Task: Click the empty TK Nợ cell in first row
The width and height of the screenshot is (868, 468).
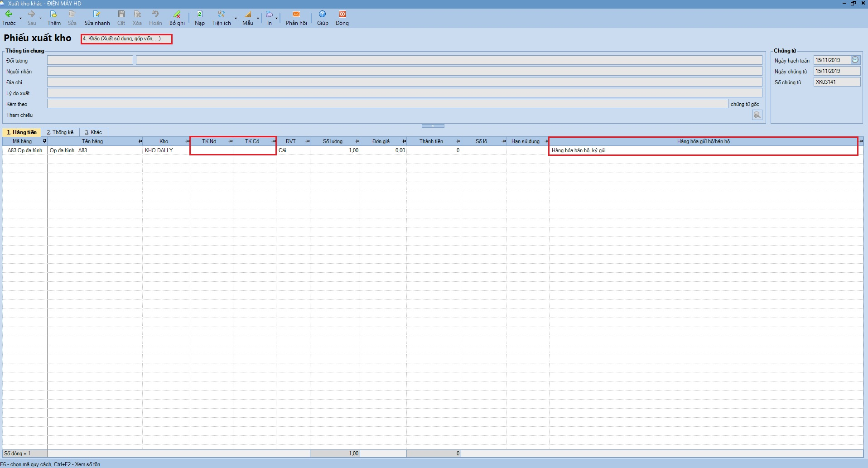Action: pyautogui.click(x=212, y=150)
